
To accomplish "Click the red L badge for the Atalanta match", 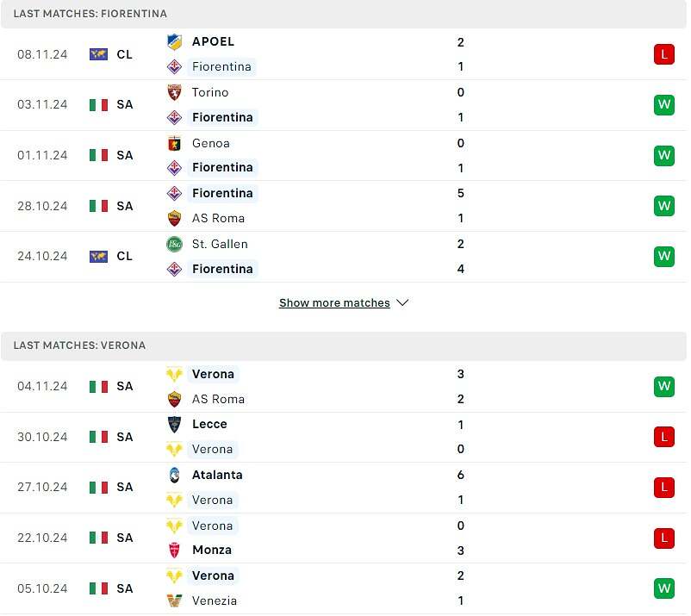I will (x=664, y=488).
